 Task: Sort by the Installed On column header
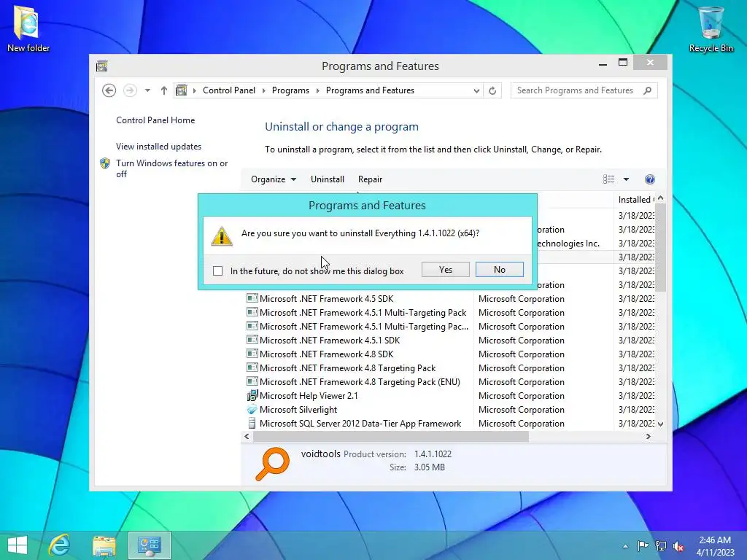pos(635,200)
